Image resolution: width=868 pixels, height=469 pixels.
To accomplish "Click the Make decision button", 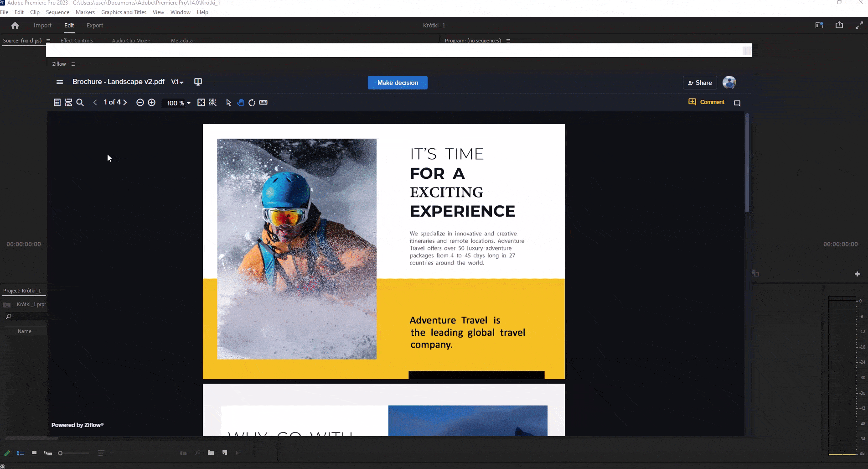I will (x=398, y=83).
